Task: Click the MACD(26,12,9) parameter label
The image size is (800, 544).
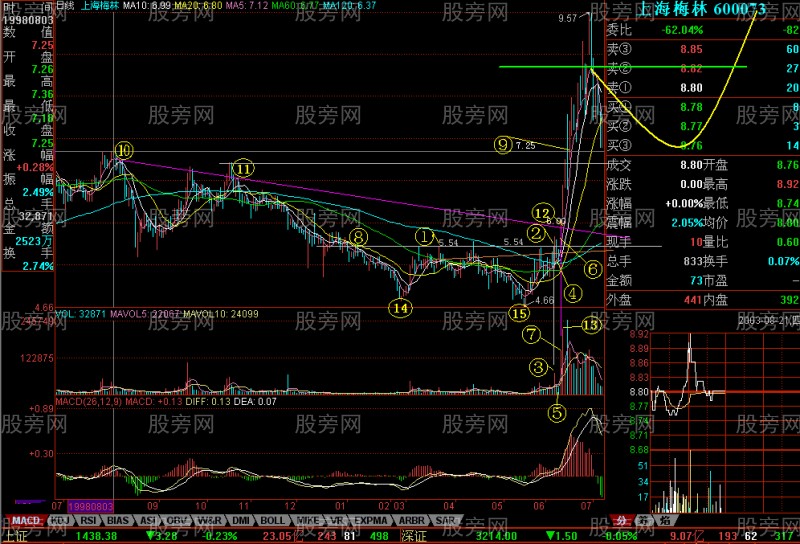Action: click(x=89, y=402)
